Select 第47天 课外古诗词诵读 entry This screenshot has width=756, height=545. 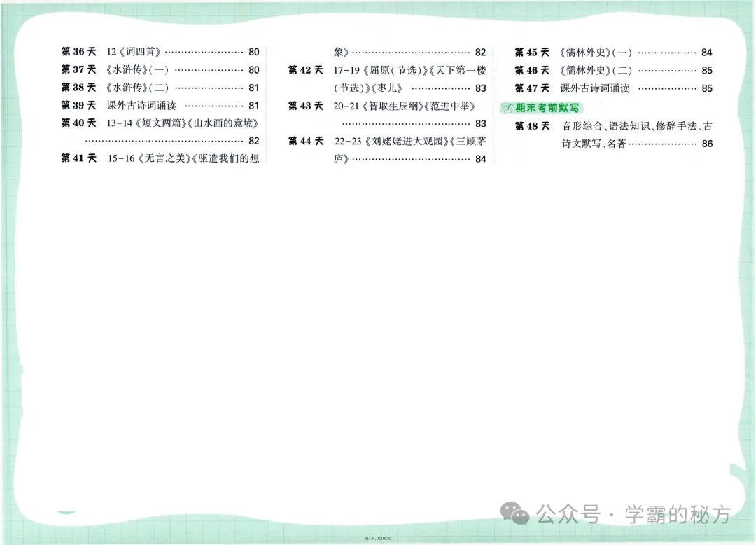coord(595,88)
